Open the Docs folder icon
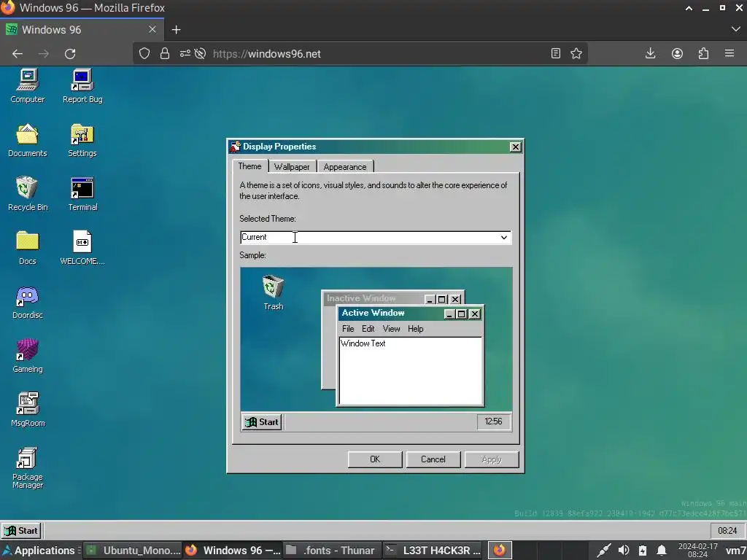The height and width of the screenshot is (560, 747). tap(28, 248)
